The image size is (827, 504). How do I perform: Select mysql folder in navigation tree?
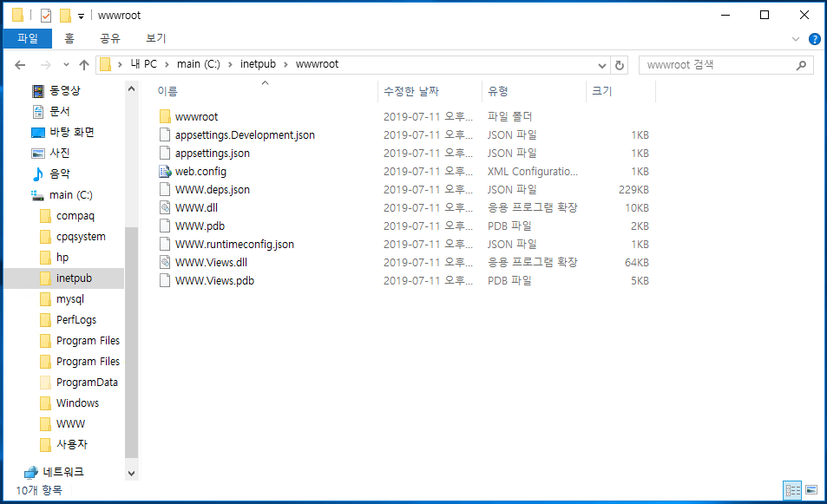(x=69, y=299)
